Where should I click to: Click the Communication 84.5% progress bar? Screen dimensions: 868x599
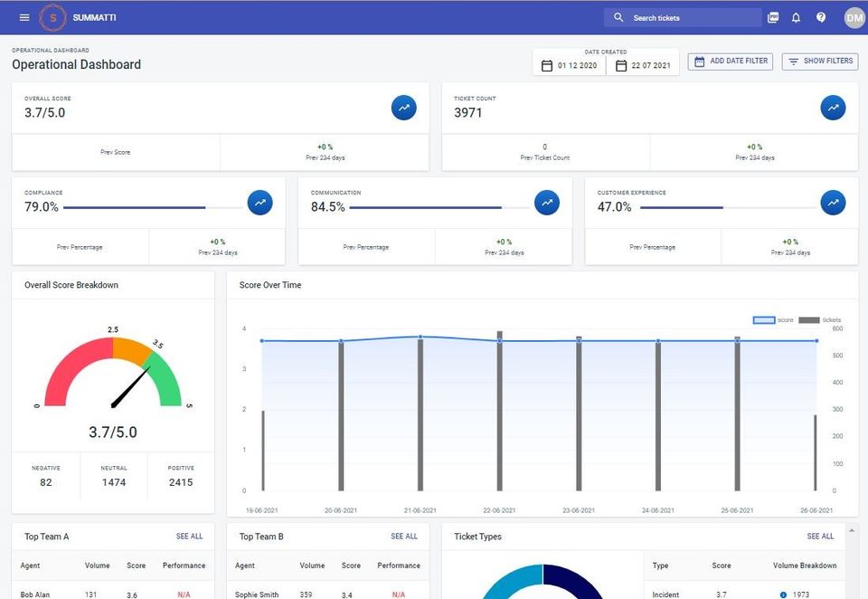[439, 207]
